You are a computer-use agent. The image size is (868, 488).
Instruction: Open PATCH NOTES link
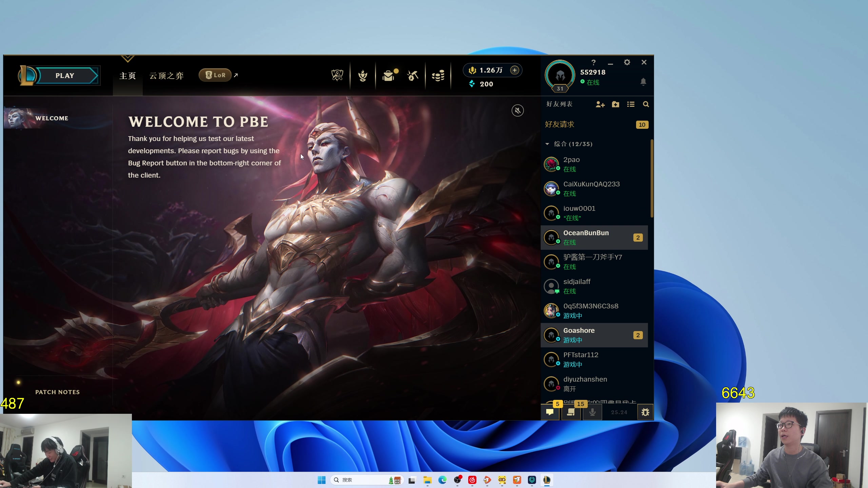[57, 392]
